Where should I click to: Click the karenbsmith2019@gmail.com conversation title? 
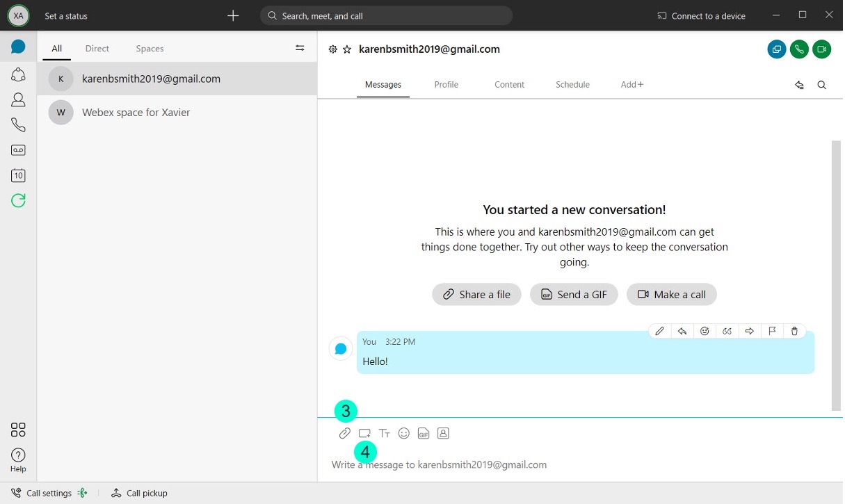coord(429,49)
